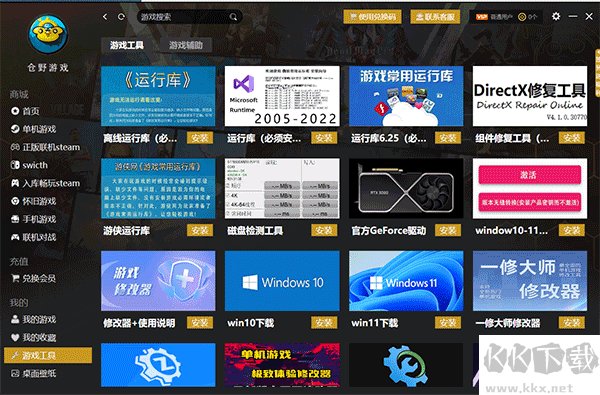
Task: Install 游侠运行库
Action: (x=200, y=230)
